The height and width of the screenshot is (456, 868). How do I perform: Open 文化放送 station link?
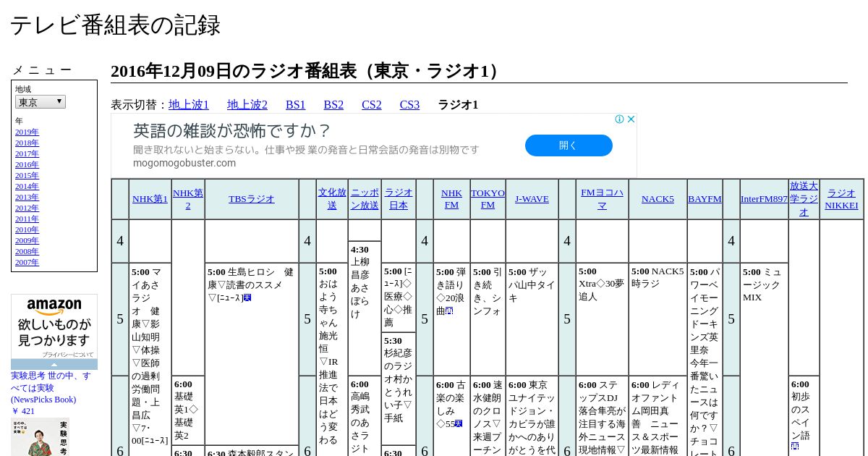[332, 199]
